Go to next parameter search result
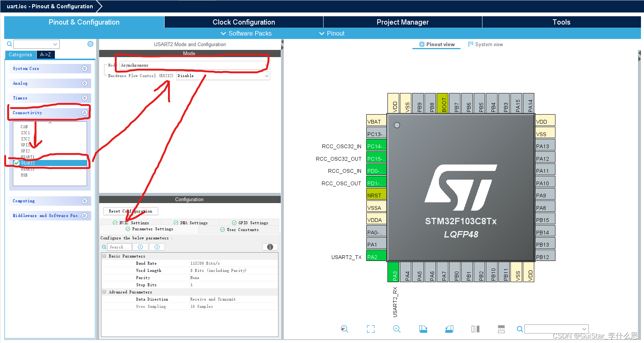Screen dimensions: 644x343 click(157, 247)
